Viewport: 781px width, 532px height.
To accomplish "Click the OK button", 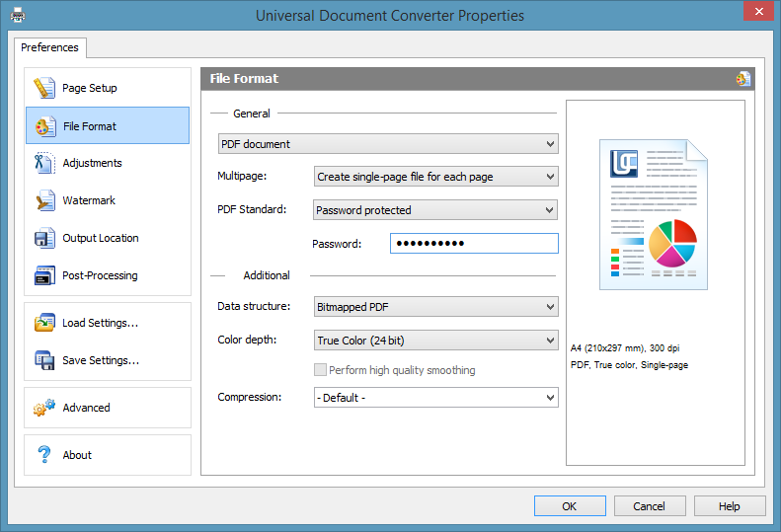I will pyautogui.click(x=570, y=506).
